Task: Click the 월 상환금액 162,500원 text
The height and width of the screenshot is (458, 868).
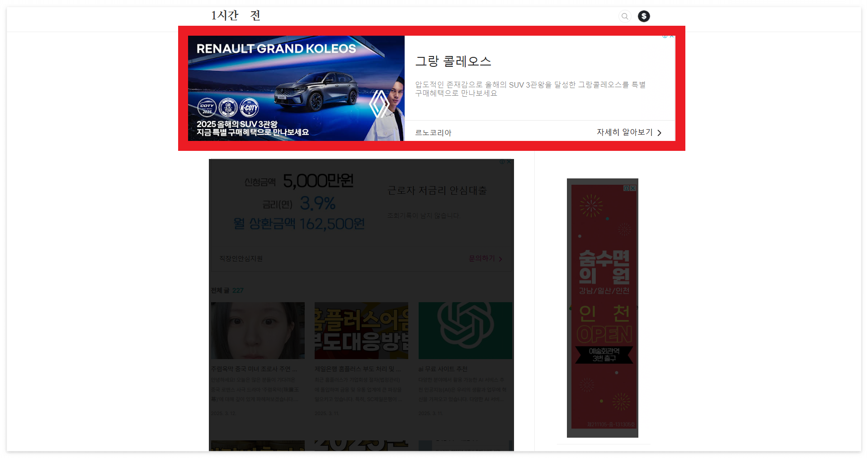Action: tap(299, 224)
